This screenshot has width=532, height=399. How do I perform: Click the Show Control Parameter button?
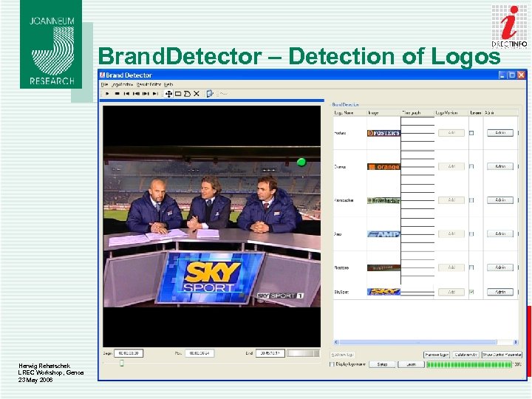tap(502, 355)
